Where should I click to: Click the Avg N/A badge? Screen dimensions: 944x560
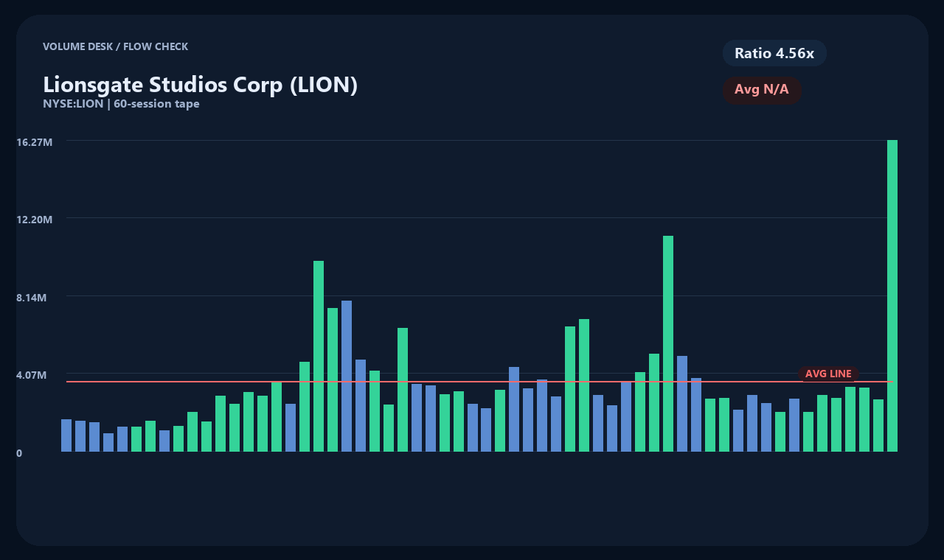click(x=762, y=90)
